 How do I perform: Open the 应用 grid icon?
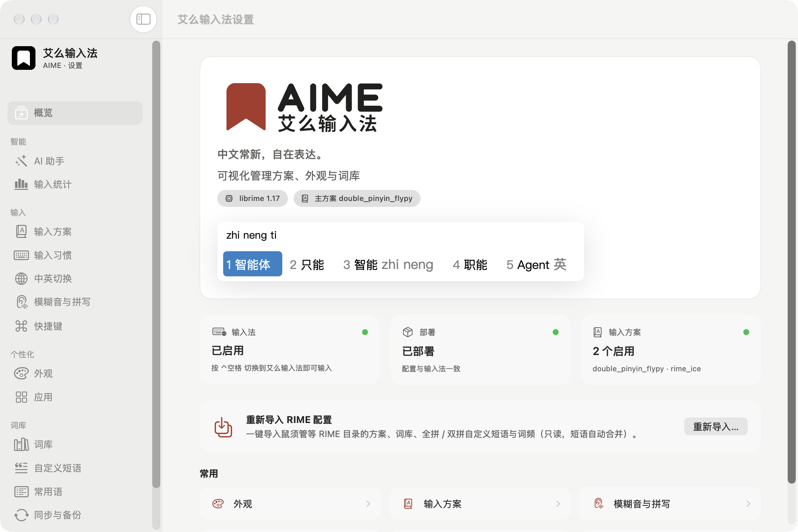pos(21,397)
